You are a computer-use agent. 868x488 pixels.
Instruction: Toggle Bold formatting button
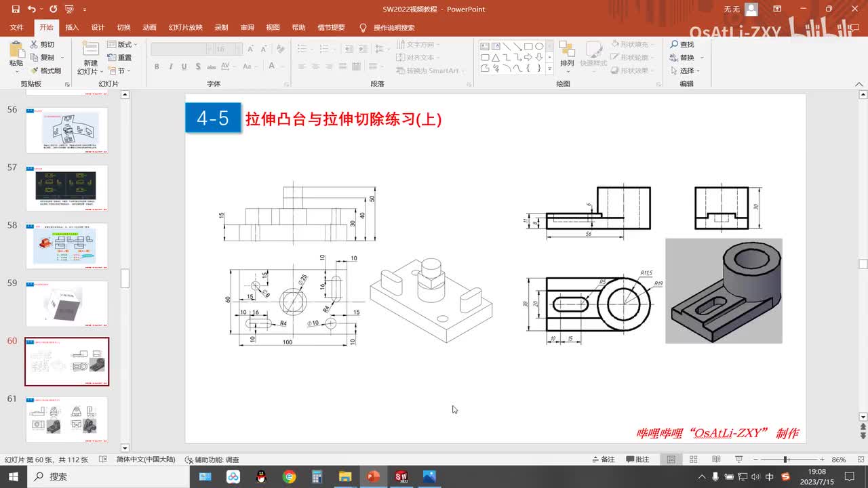[x=157, y=66]
